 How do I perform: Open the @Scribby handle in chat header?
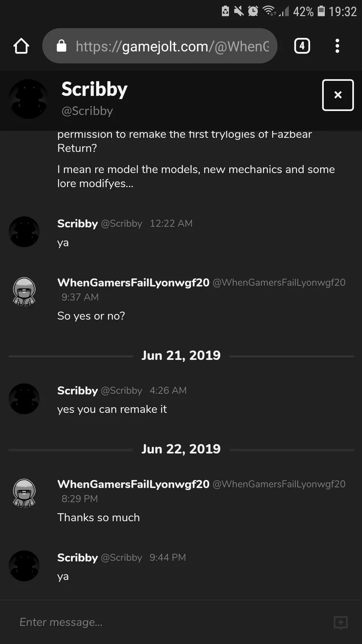pos(87,111)
